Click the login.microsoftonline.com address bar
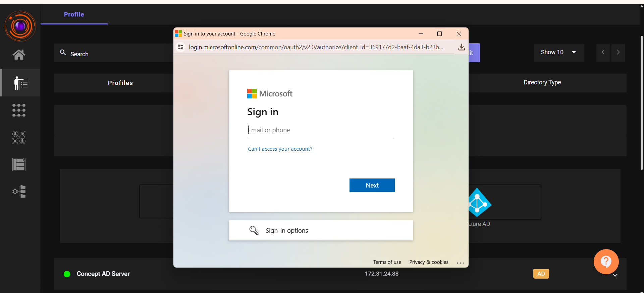 [x=316, y=47]
